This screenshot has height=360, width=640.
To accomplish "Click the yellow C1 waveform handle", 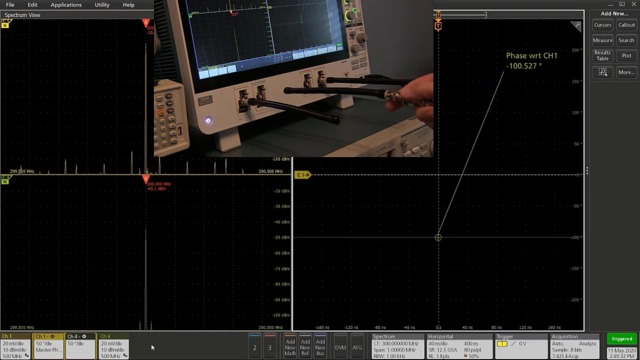I will coord(302,175).
